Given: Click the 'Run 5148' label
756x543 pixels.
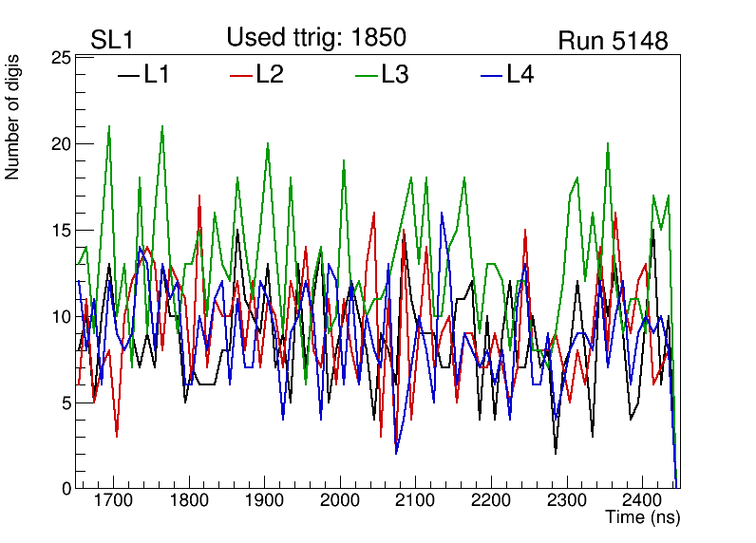Looking at the screenshot, I should pyautogui.click(x=613, y=41).
